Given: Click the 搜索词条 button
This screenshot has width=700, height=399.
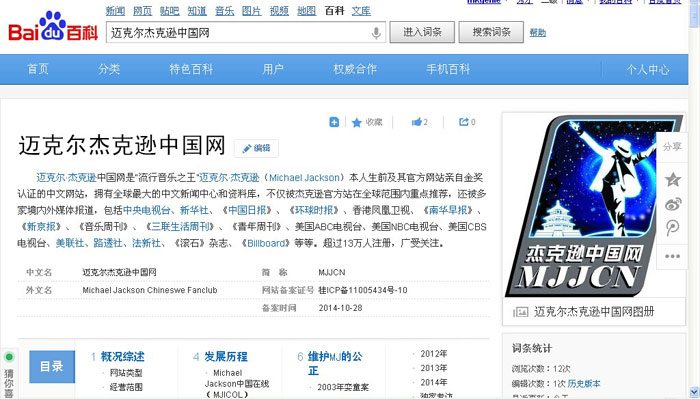Looking at the screenshot, I should click(x=492, y=32).
